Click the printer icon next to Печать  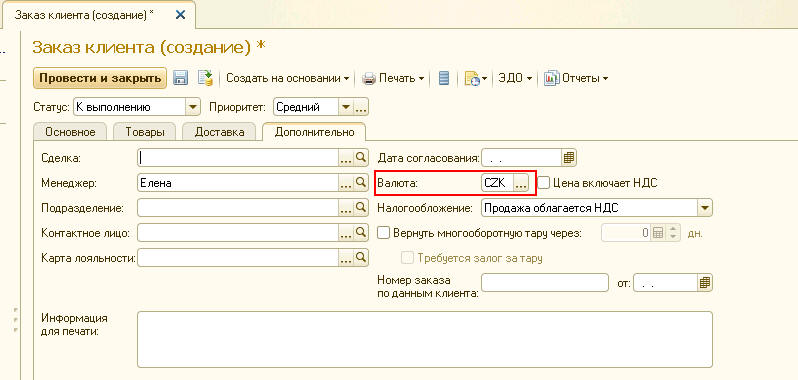369,78
